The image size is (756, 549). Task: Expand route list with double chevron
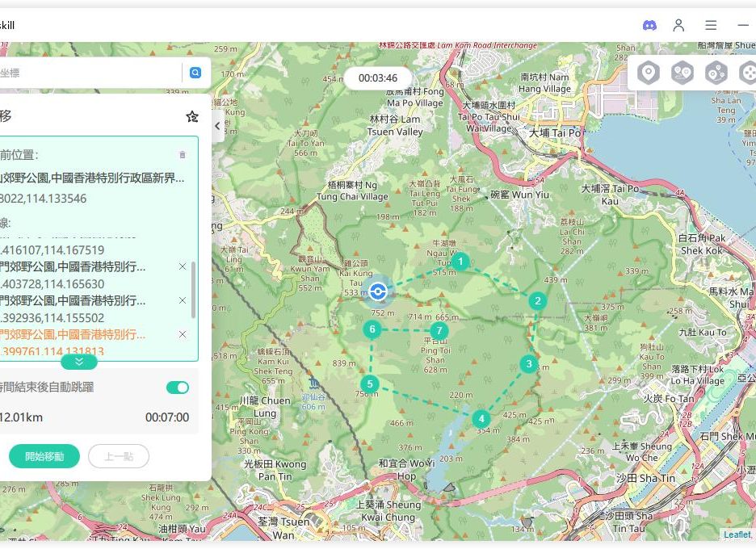pyautogui.click(x=79, y=363)
